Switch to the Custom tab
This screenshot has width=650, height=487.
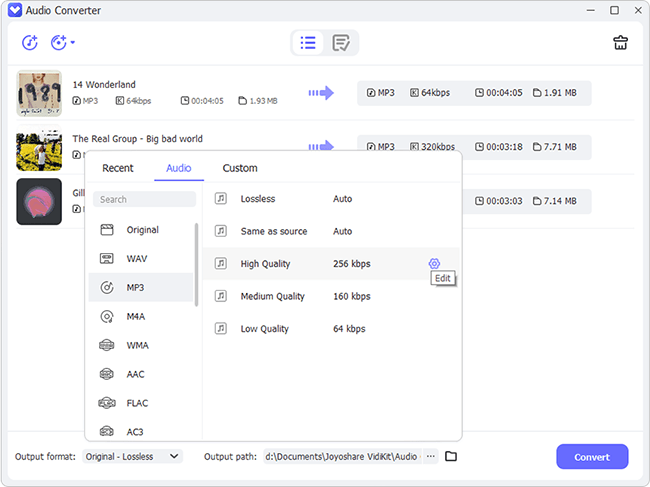[240, 168]
